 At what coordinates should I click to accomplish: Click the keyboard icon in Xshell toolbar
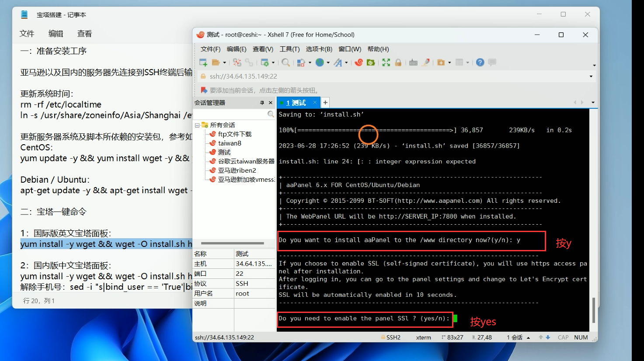[x=413, y=62]
